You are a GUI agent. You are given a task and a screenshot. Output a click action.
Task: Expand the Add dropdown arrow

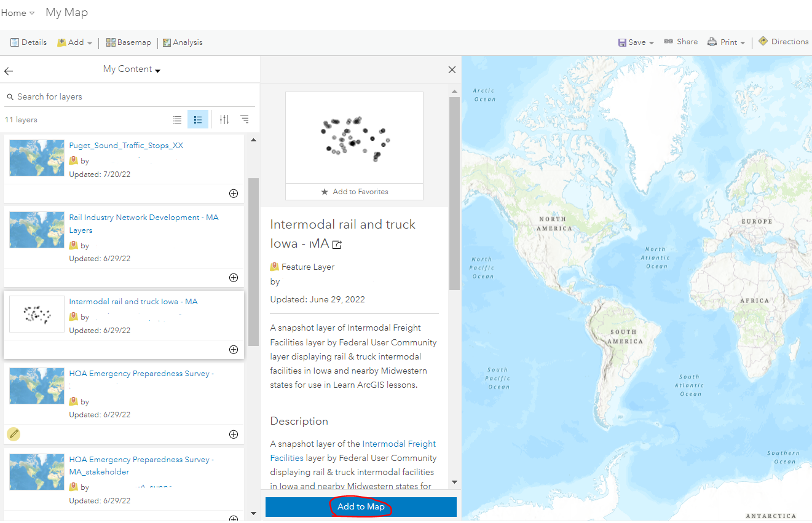click(x=90, y=42)
